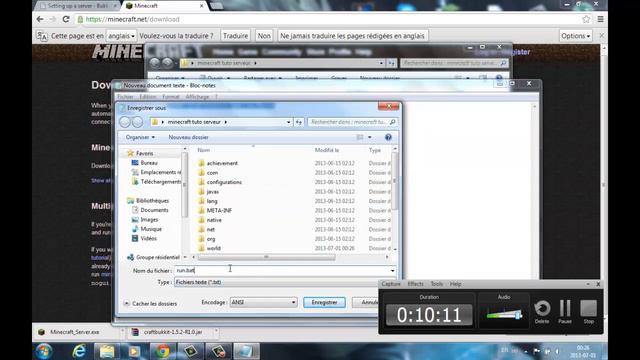Screen dimensions: 640x360
Task: Click the Chrome back arrow
Action: (x=40, y=19)
